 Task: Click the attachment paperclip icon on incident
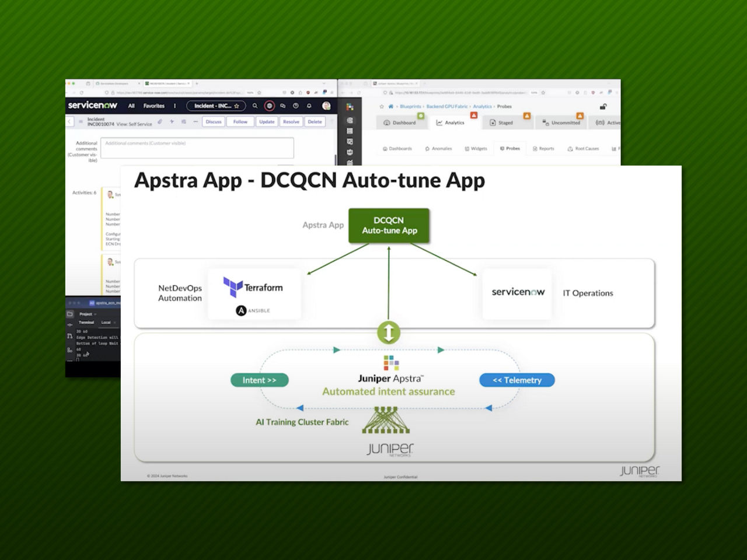click(x=160, y=122)
